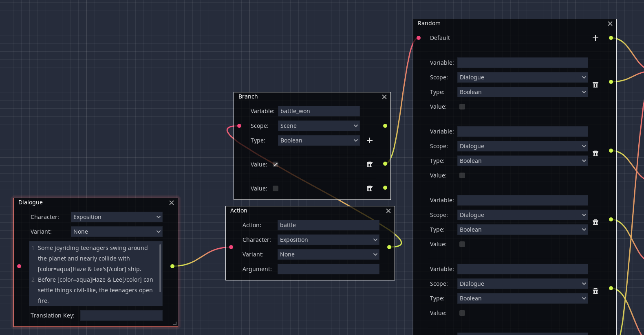Delete the checked Value row in Branch
Screen dimensions: 644x335
pyautogui.click(x=370, y=164)
